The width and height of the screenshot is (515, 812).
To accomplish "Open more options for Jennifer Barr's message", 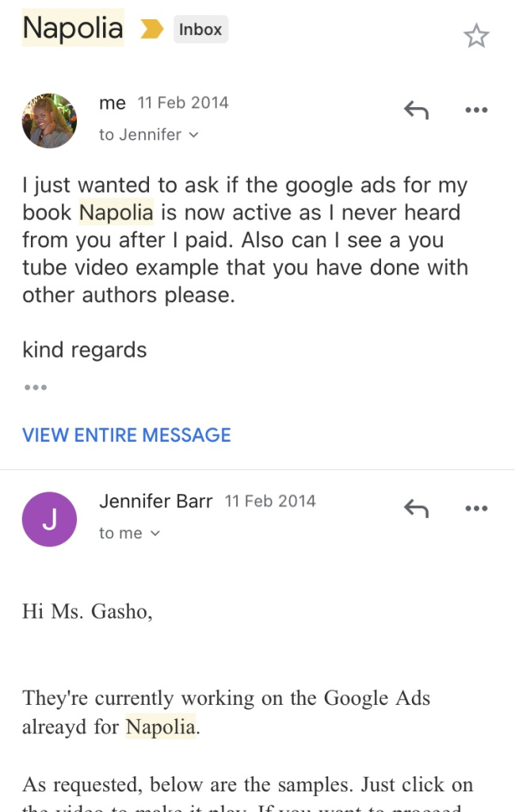I will pyautogui.click(x=476, y=508).
